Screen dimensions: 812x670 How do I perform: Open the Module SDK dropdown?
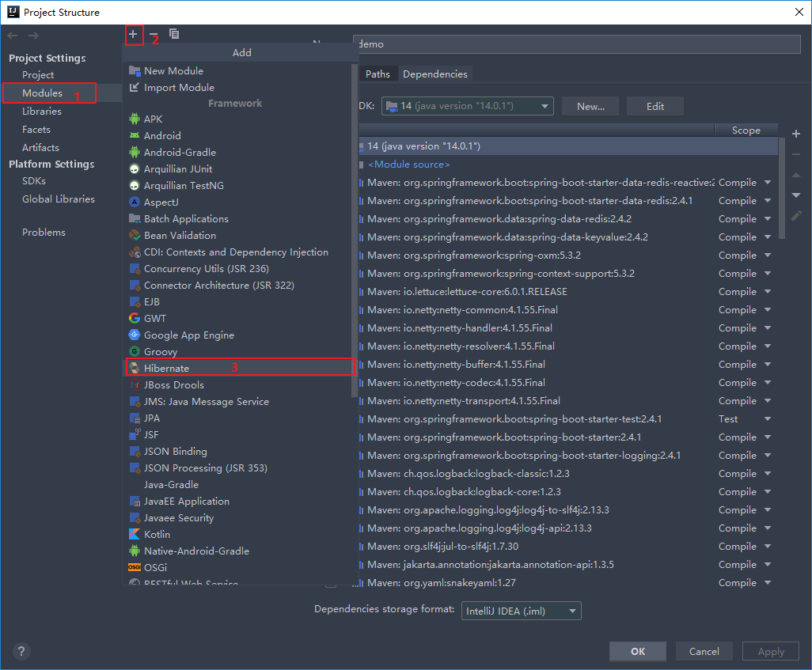(468, 106)
